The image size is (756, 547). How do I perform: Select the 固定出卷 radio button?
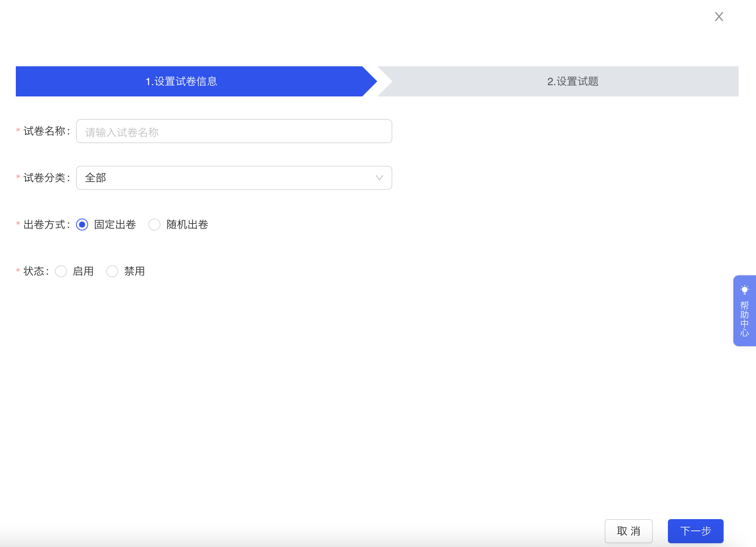(82, 225)
